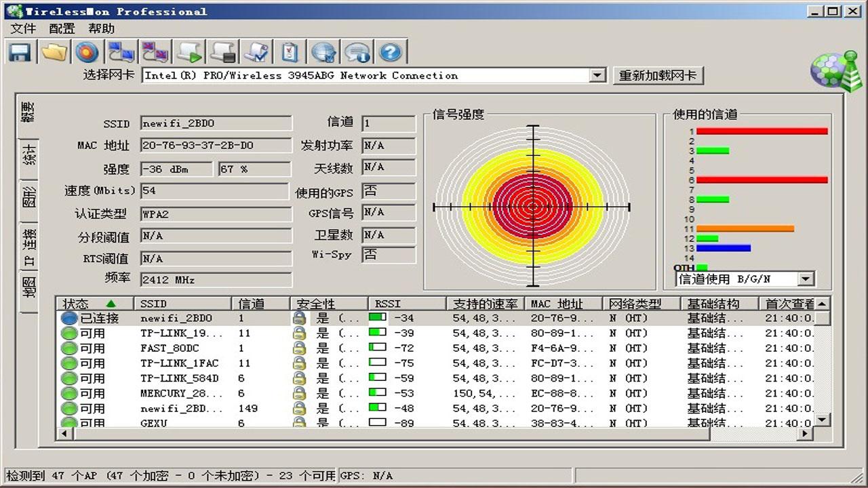This screenshot has height=488, width=868.
Task: Click the 基础结构 column header
Action: click(x=719, y=304)
